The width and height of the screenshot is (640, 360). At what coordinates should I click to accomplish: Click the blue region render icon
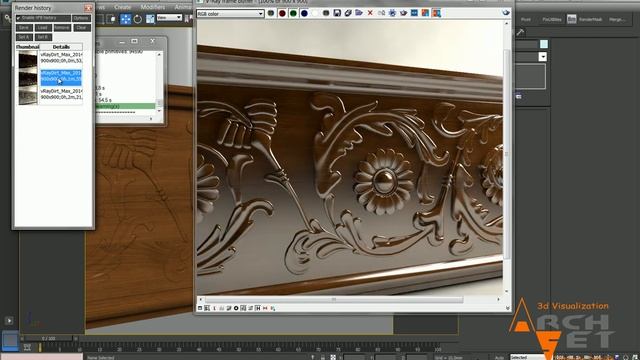tap(414, 13)
